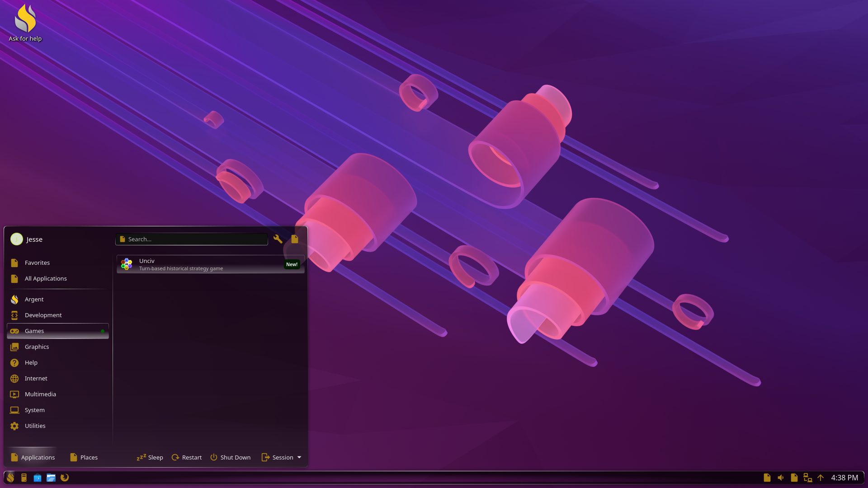Open the Ask for help desktop icon
This screenshot has width=868, height=488.
click(25, 23)
